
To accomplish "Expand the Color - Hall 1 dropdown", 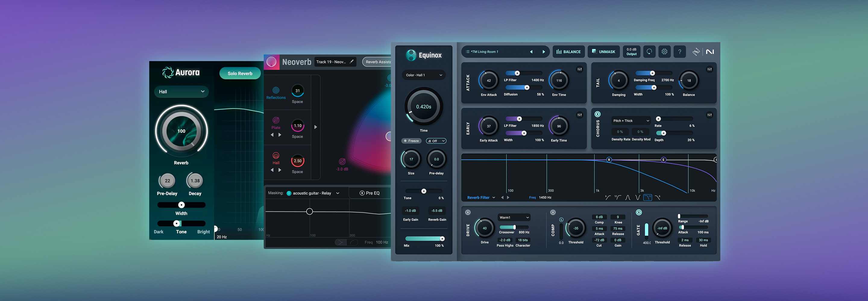I will pos(423,75).
